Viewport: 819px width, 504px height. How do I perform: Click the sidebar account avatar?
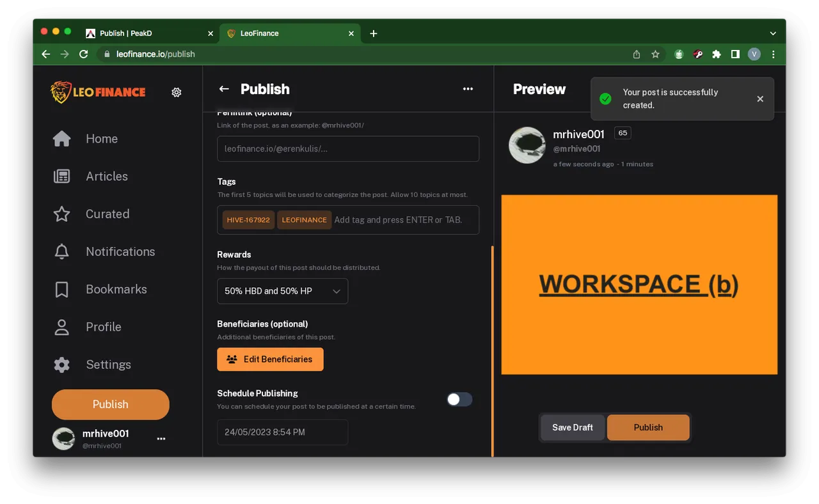coord(63,439)
